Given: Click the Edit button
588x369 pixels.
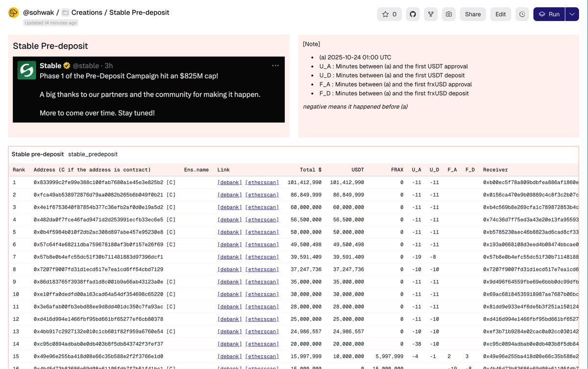Looking at the screenshot, I should (x=500, y=14).
